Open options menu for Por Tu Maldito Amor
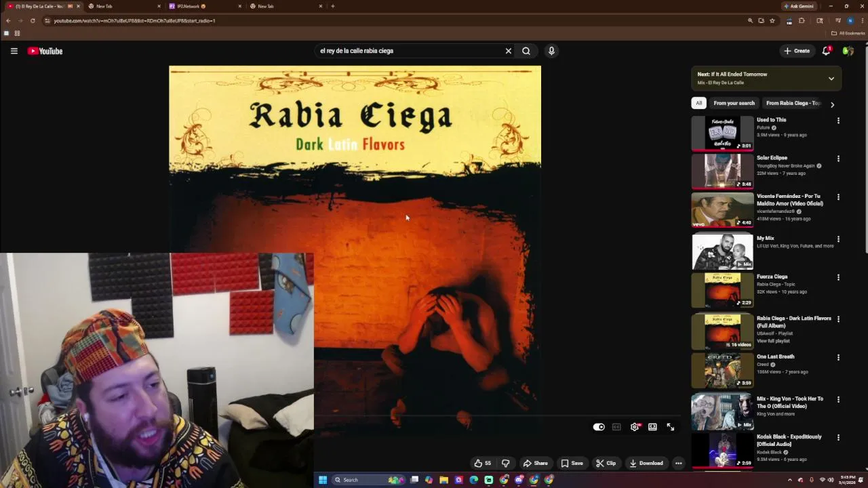This screenshot has width=868, height=488. point(838,197)
